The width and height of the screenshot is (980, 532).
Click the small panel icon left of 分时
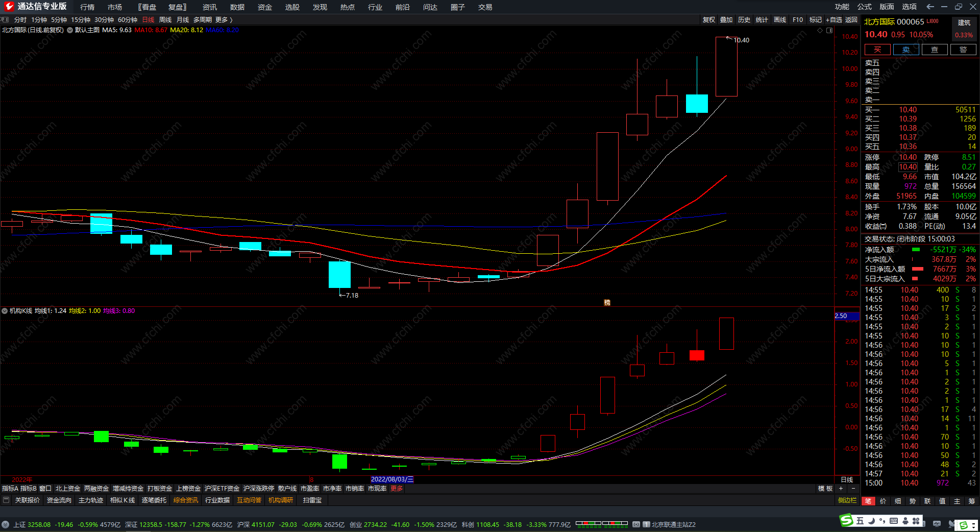(5, 19)
